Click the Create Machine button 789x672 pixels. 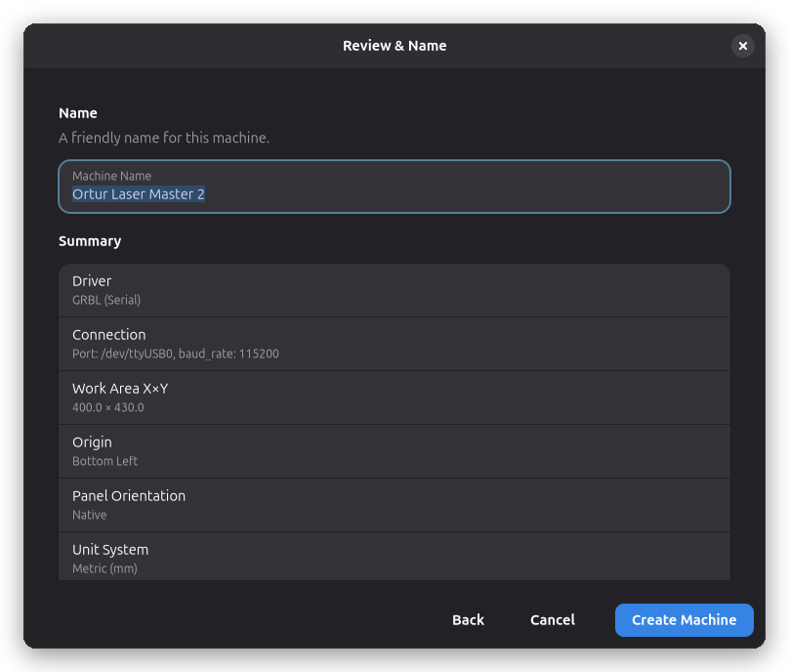tap(684, 619)
